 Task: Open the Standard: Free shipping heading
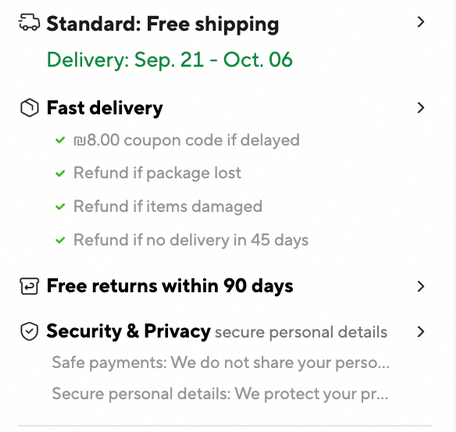[x=163, y=24]
